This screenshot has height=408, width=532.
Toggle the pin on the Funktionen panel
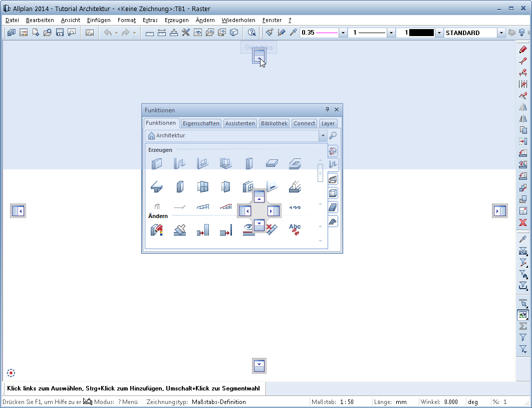pyautogui.click(x=328, y=109)
